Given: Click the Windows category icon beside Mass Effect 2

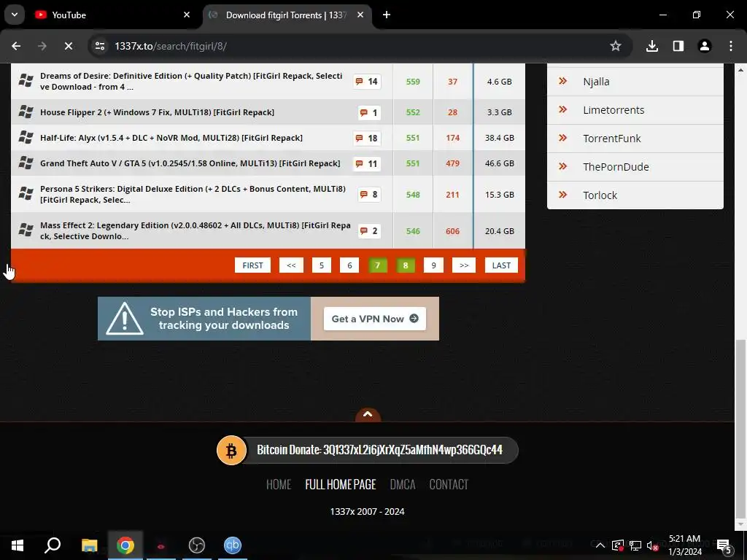Looking at the screenshot, I should coord(26,230).
